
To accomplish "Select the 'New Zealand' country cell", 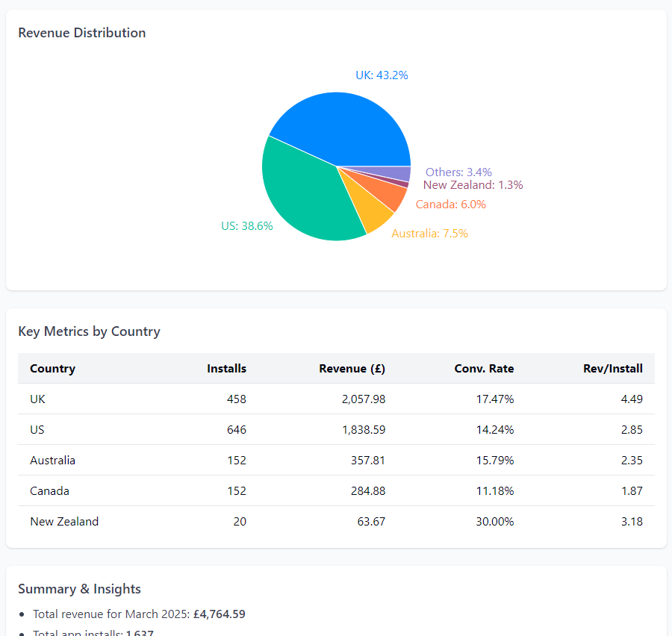I will point(64,522).
